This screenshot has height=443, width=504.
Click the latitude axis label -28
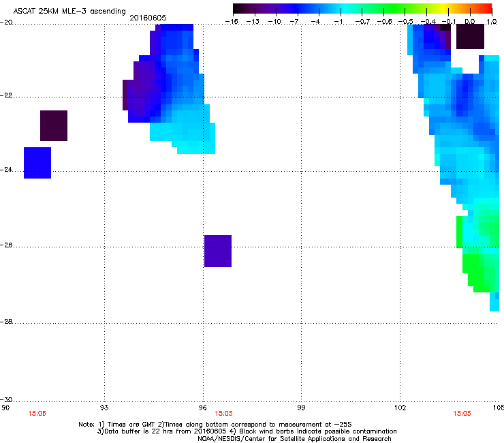point(6,322)
